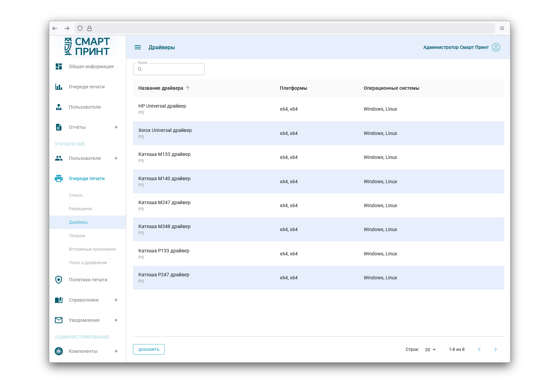This screenshot has width=553, height=392.
Task: Click the printer icon for Очереди печати
Action: (x=59, y=178)
